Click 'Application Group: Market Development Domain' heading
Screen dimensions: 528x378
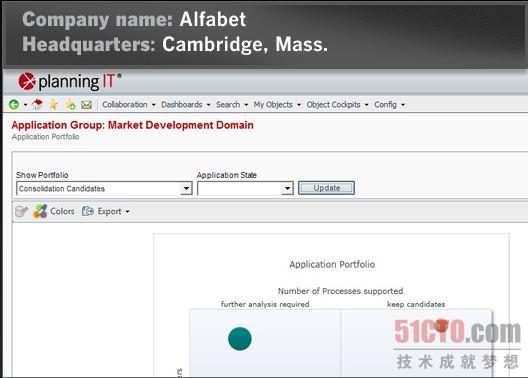(x=132, y=125)
